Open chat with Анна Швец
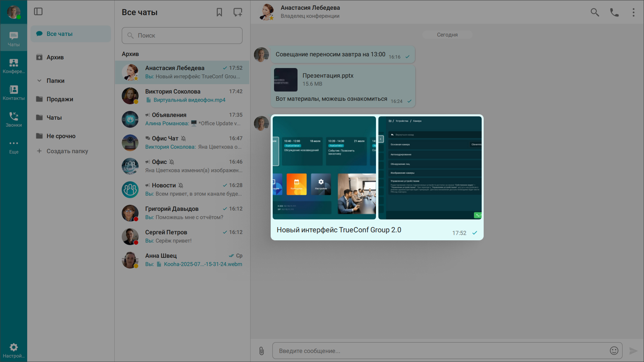644x362 pixels. point(182,260)
